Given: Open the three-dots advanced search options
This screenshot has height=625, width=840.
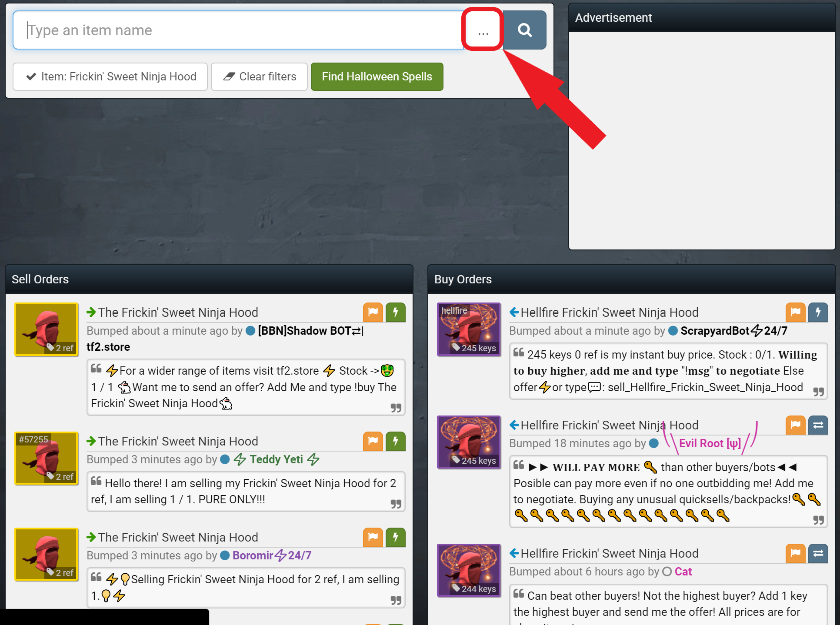Looking at the screenshot, I should pos(483,30).
